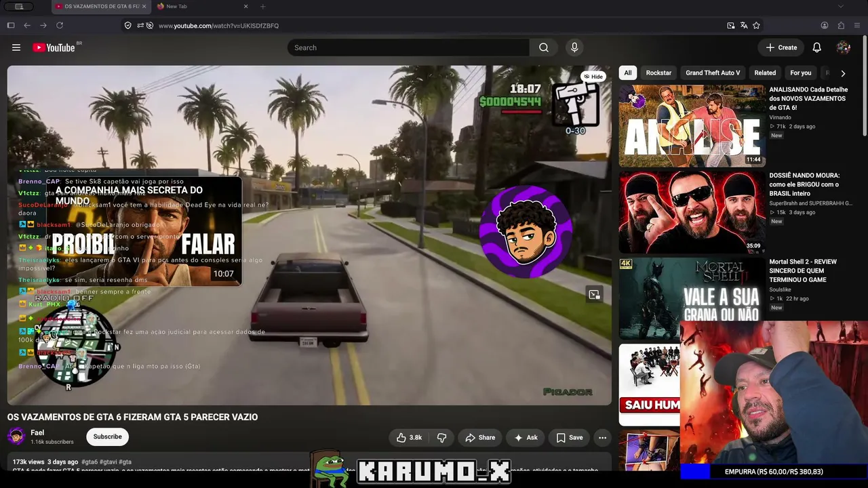Viewport: 868px width, 488px height.
Task: Filter recommendations by Grand Theft Auto V
Action: tap(713, 73)
